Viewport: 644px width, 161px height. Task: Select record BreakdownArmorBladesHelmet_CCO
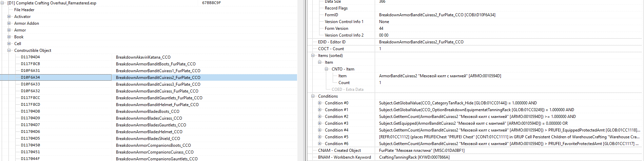[149, 132]
